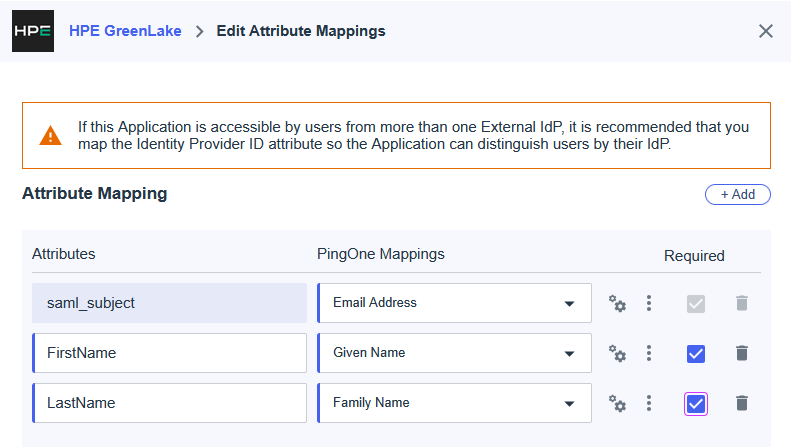
Task: Open more options menu for FirstName row
Action: (649, 353)
